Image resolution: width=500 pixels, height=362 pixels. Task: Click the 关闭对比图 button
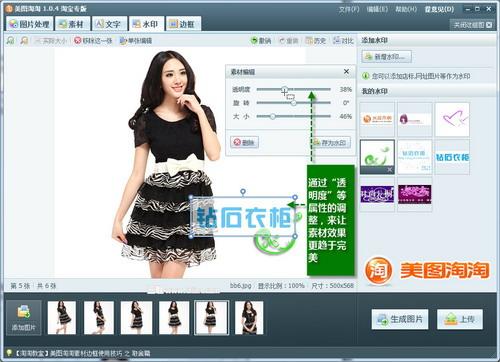(472, 25)
